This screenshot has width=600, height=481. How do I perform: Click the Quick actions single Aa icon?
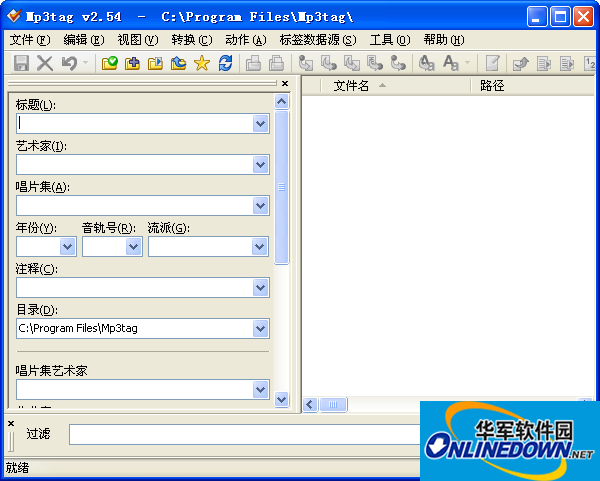pos(450,63)
